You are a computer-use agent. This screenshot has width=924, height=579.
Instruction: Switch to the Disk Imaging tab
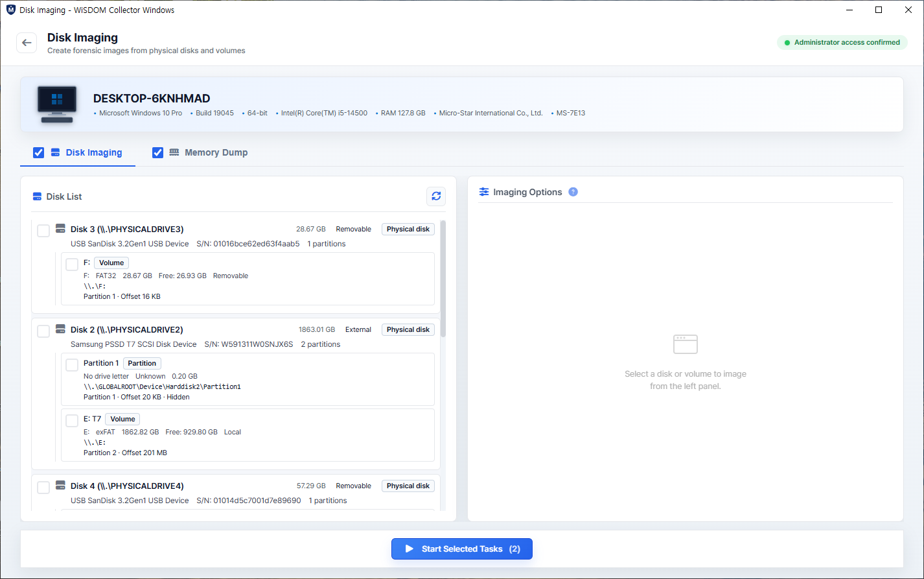pos(78,152)
